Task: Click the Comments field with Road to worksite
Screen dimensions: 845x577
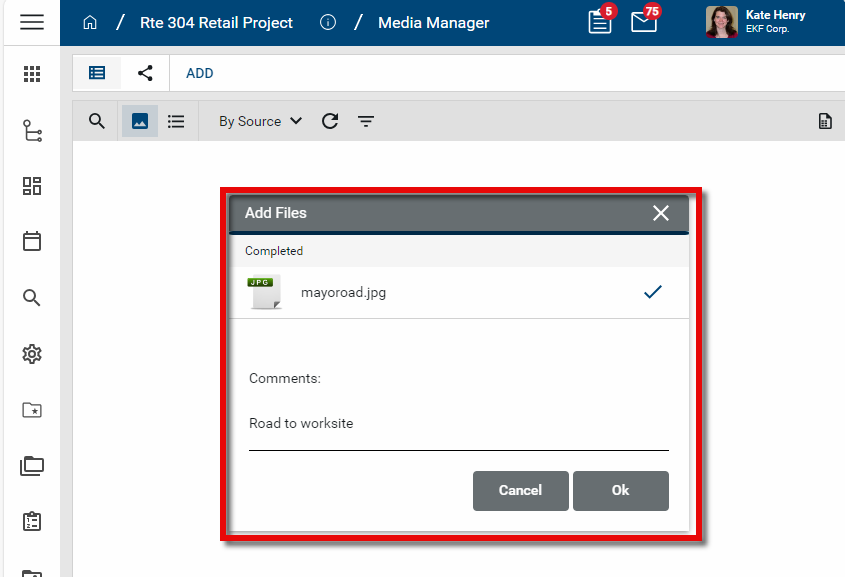Action: pos(458,424)
